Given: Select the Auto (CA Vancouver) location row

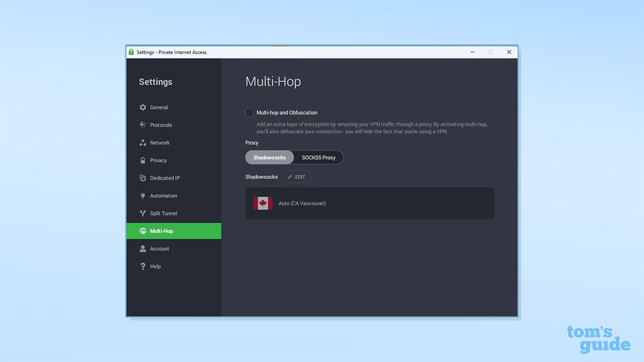Looking at the screenshot, I should point(370,203).
